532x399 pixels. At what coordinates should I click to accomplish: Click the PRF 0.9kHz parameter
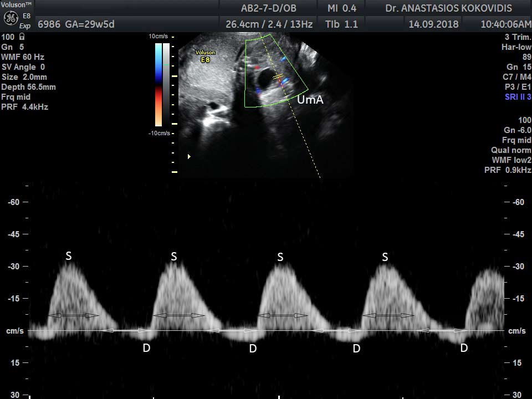click(x=508, y=170)
